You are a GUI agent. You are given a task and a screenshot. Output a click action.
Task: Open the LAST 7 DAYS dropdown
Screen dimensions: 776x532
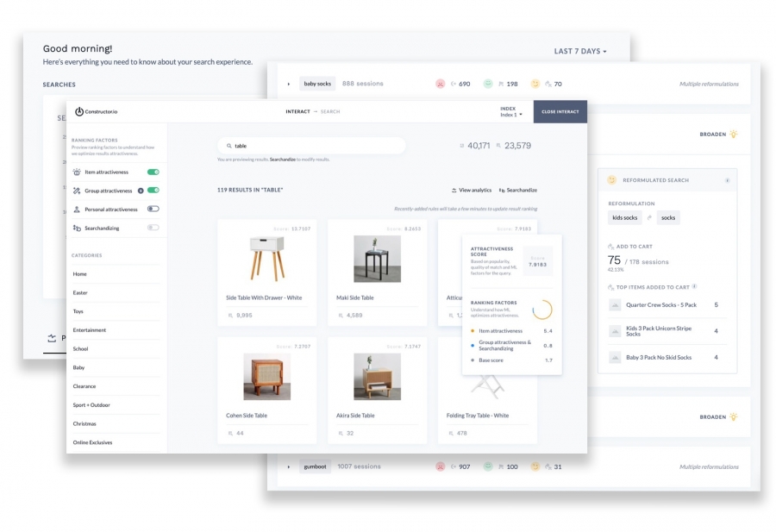(580, 51)
